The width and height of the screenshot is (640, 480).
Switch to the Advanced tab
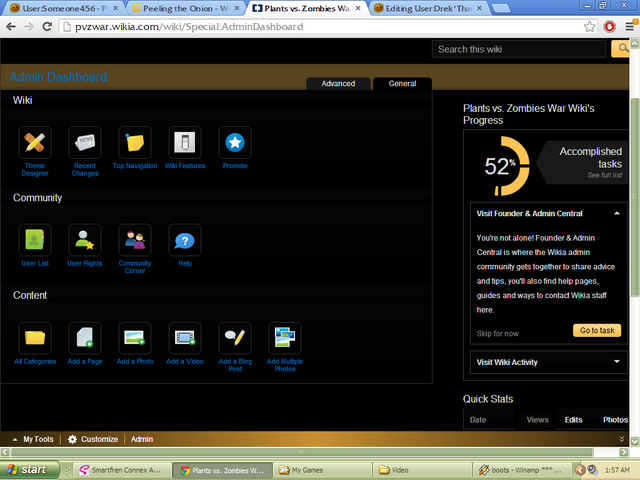(x=338, y=84)
